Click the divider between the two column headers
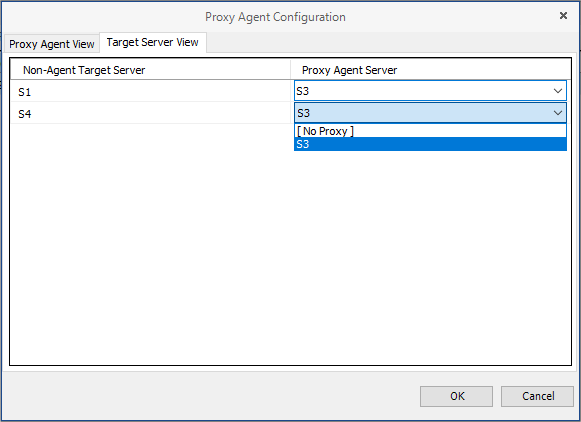The width and height of the screenshot is (581, 422). click(x=290, y=70)
